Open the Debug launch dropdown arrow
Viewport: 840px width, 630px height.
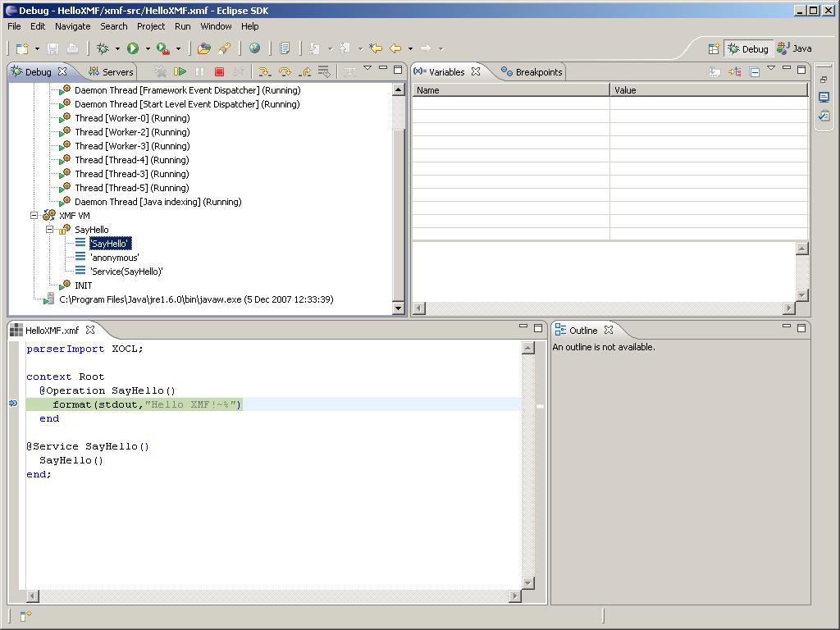[x=117, y=48]
